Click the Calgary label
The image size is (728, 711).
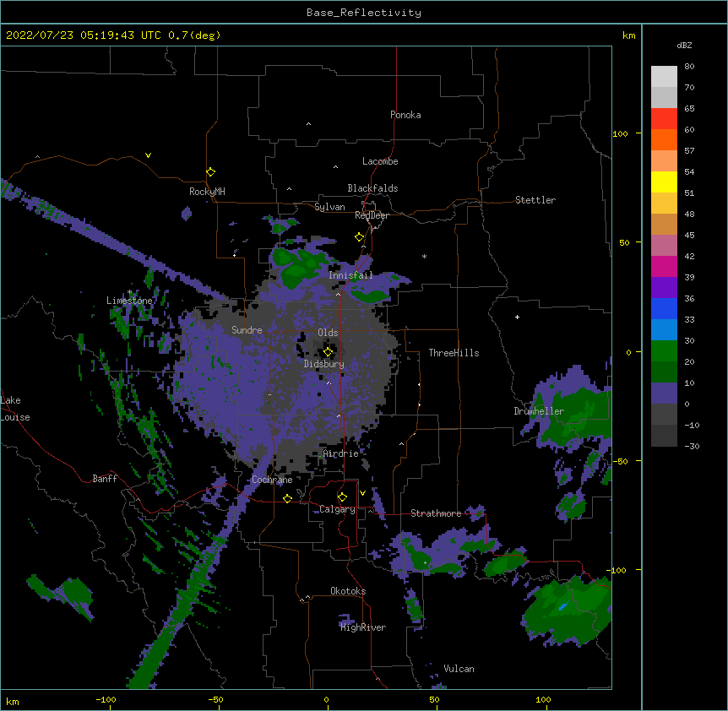pyautogui.click(x=337, y=509)
